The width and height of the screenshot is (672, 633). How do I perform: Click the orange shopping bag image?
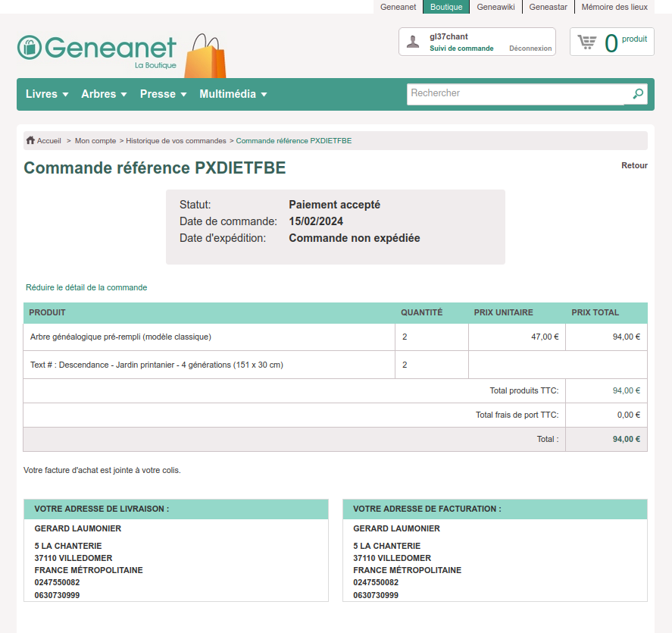205,56
